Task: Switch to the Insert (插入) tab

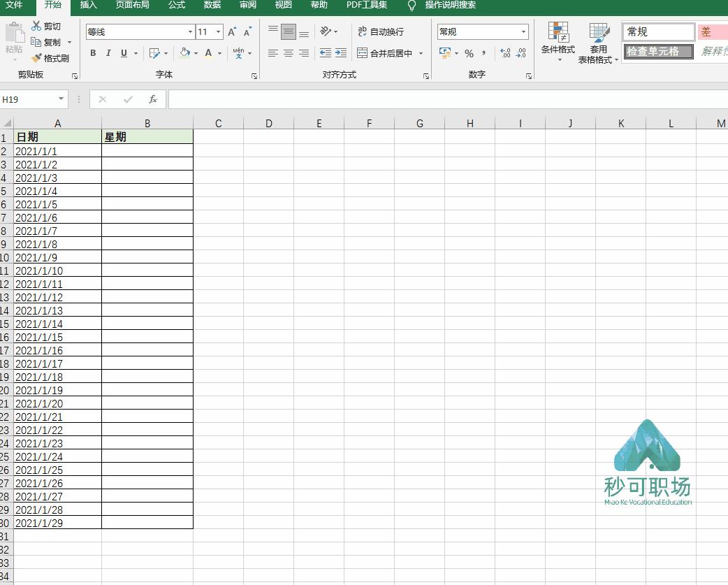Action: pos(89,5)
